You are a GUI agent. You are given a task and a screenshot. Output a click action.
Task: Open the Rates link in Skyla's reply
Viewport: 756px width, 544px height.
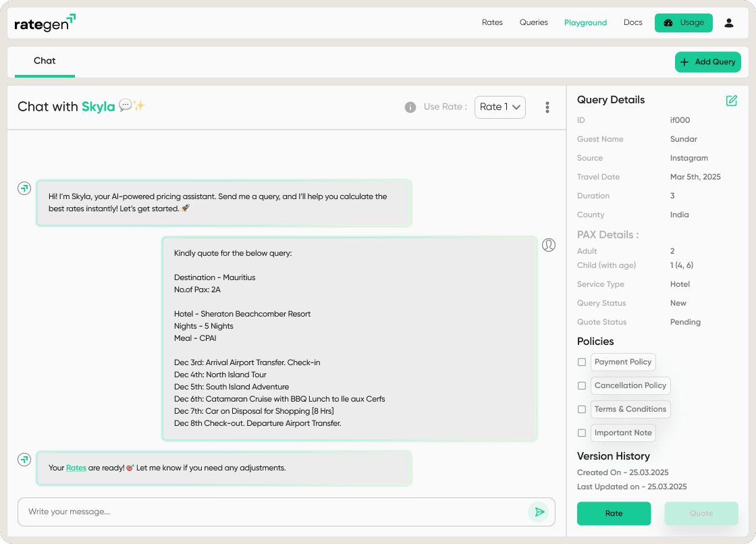(76, 468)
